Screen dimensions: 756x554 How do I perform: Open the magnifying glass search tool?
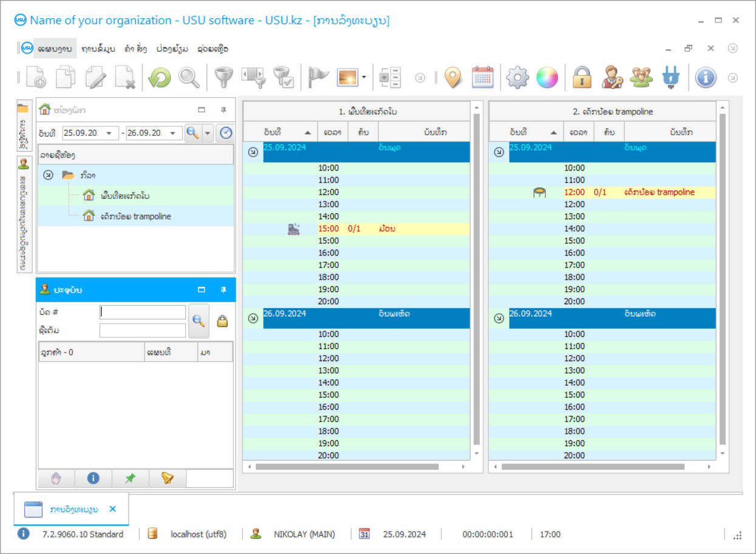click(189, 78)
